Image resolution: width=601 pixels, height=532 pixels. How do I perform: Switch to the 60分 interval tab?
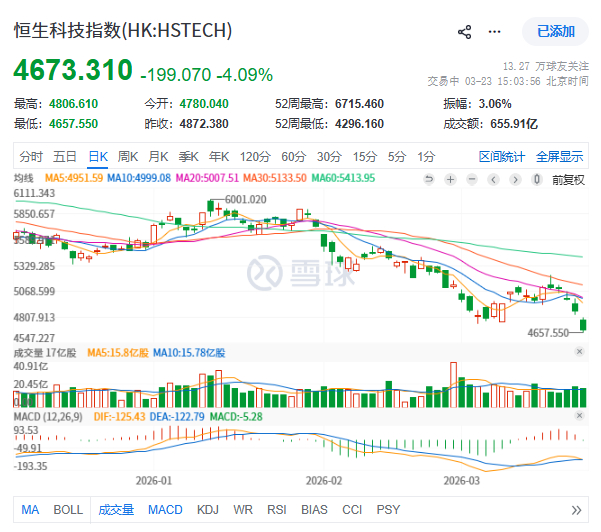[294, 157]
